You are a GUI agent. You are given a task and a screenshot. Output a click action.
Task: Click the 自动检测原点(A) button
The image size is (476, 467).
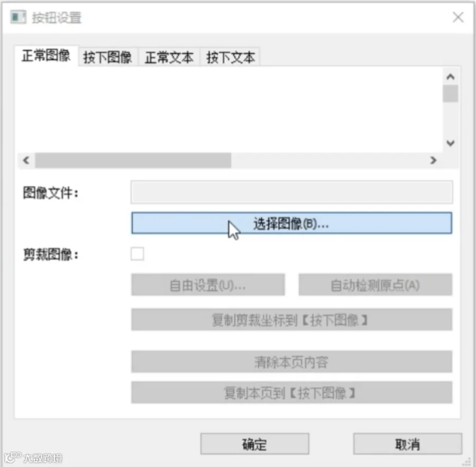tap(376, 285)
